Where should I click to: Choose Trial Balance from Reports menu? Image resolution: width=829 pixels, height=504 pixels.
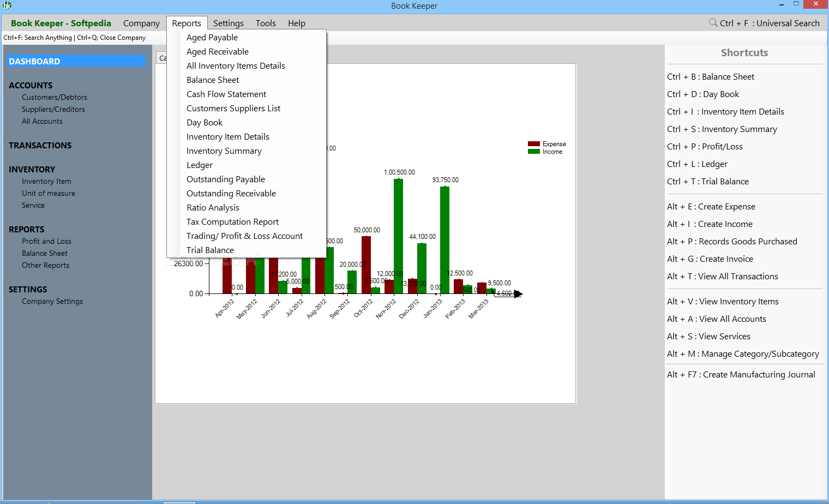[210, 250]
